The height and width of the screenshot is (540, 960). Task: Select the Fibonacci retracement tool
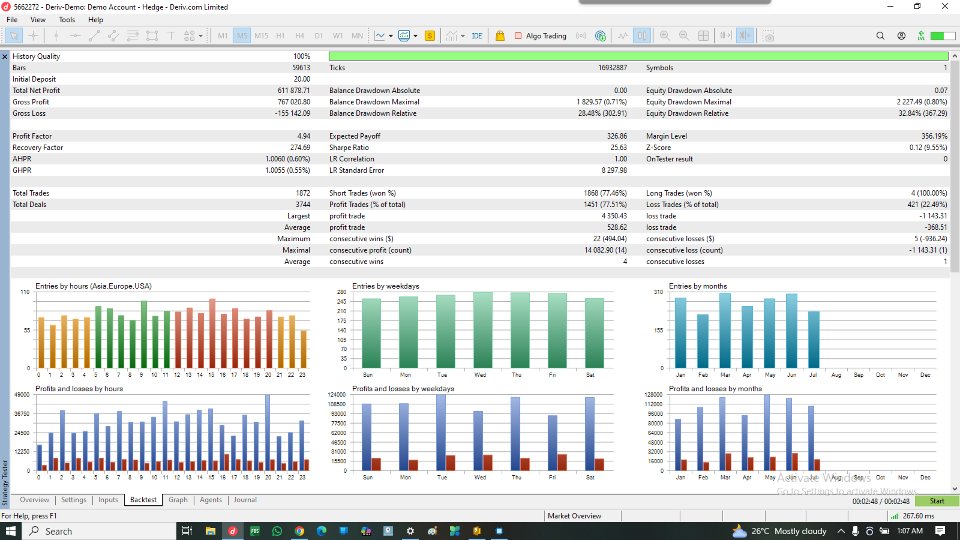(132, 36)
